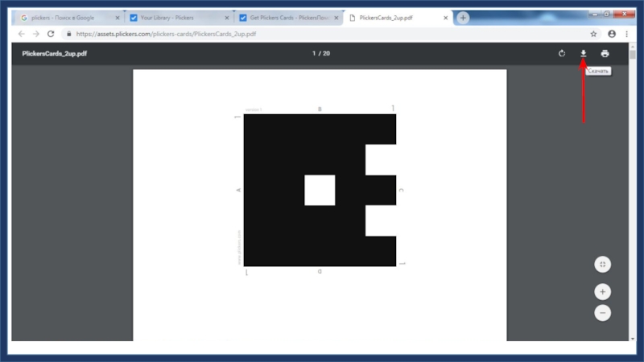The width and height of the screenshot is (644, 362).
Task: View site security lock info
Action: click(68, 34)
